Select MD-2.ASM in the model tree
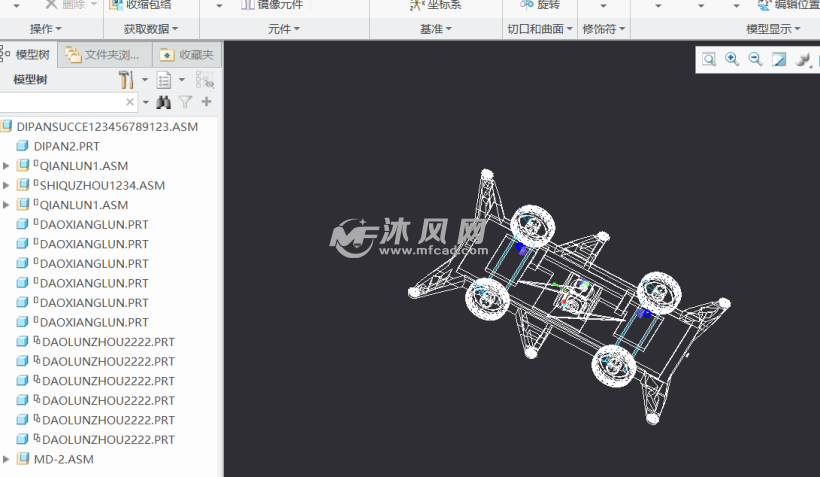This screenshot has width=820, height=477. 63,459
